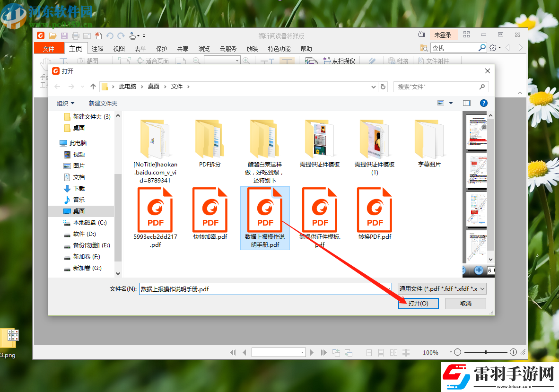Select 音乐 in the navigation tree
The width and height of the screenshot is (559, 392).
click(74, 200)
